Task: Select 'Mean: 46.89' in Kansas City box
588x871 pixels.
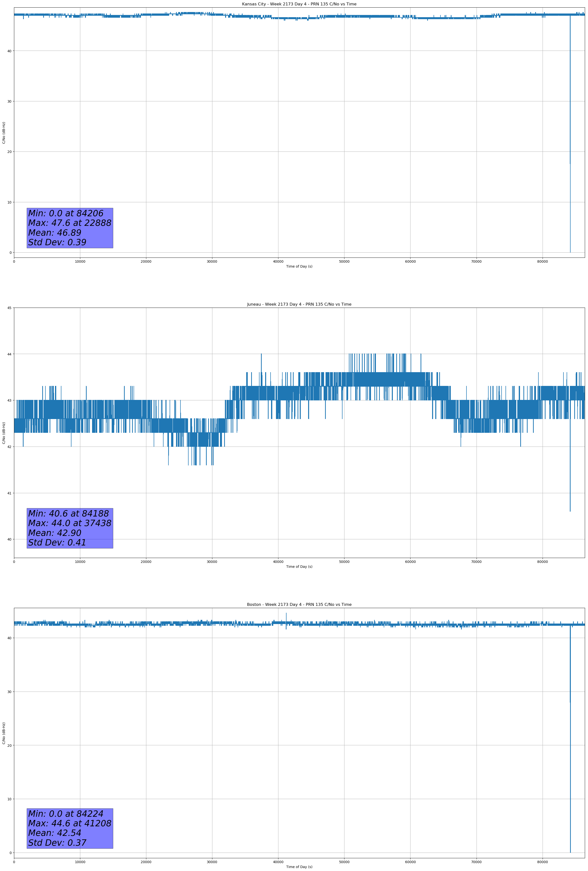Action: tap(55, 233)
